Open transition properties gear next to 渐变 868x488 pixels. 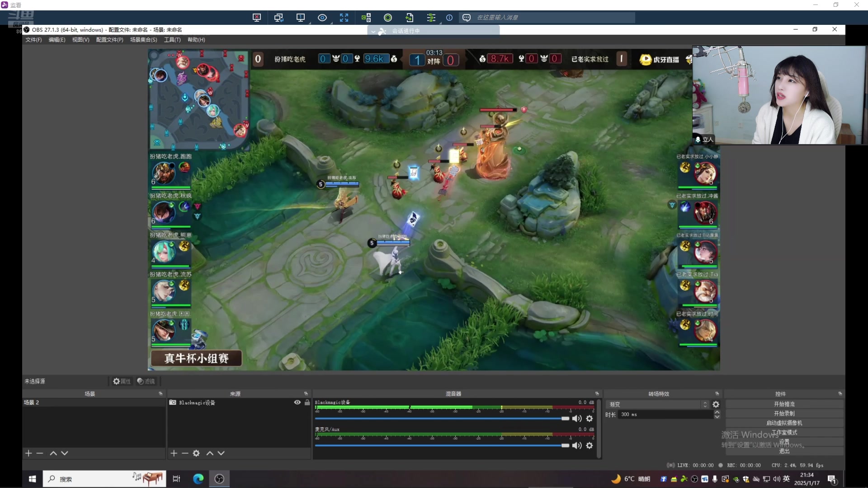click(x=716, y=404)
